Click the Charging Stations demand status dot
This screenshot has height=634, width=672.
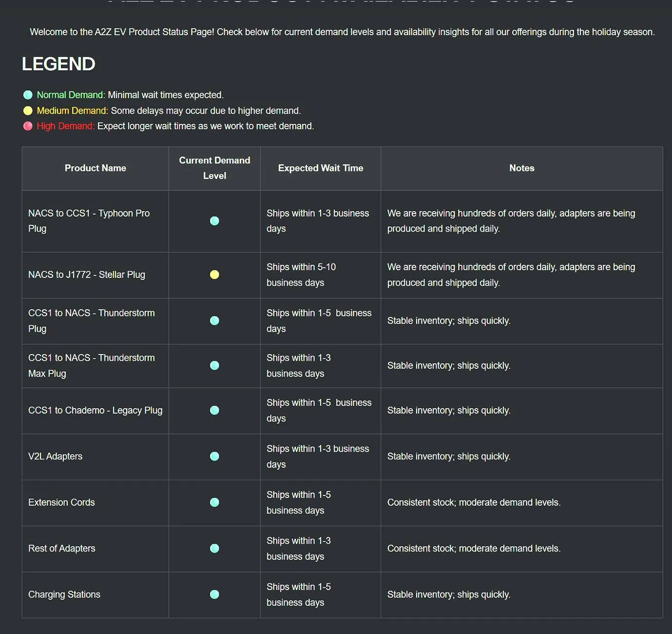pyautogui.click(x=214, y=594)
